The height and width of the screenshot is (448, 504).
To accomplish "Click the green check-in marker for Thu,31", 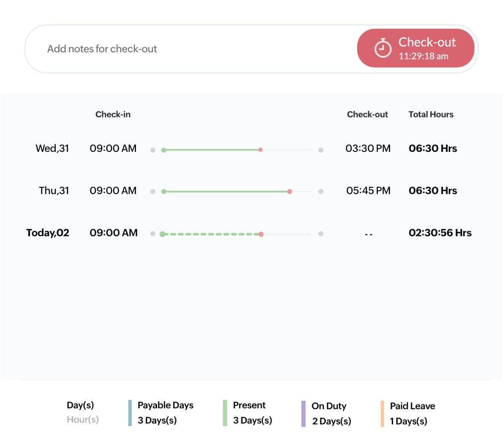I will coord(164,192).
